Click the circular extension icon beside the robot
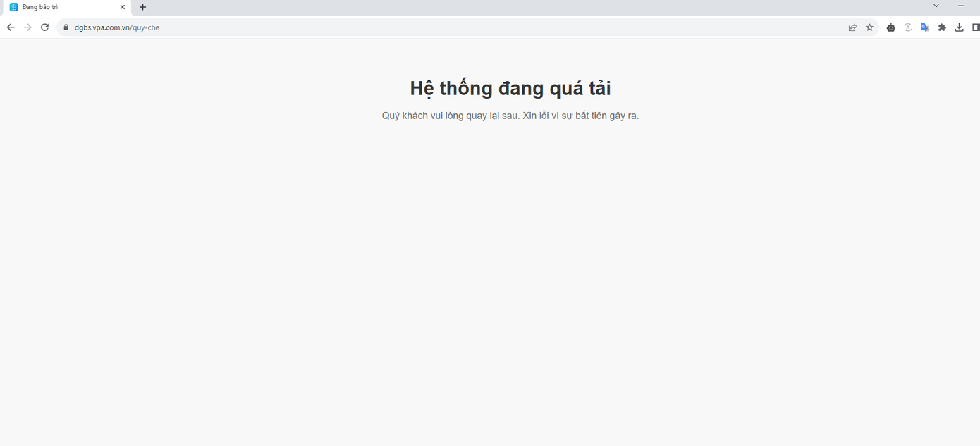The height and width of the screenshot is (446, 980). 907,27
